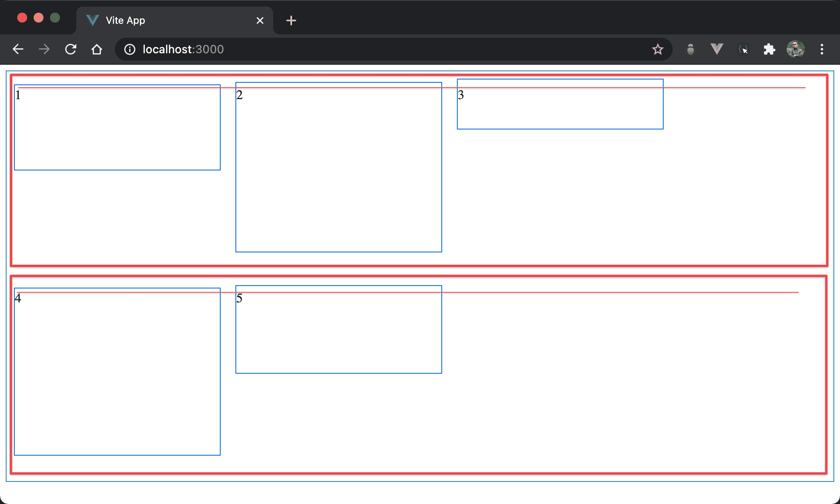This screenshot has width=840, height=504.
Task: Open the Chrome three-dot menu
Action: [822, 50]
